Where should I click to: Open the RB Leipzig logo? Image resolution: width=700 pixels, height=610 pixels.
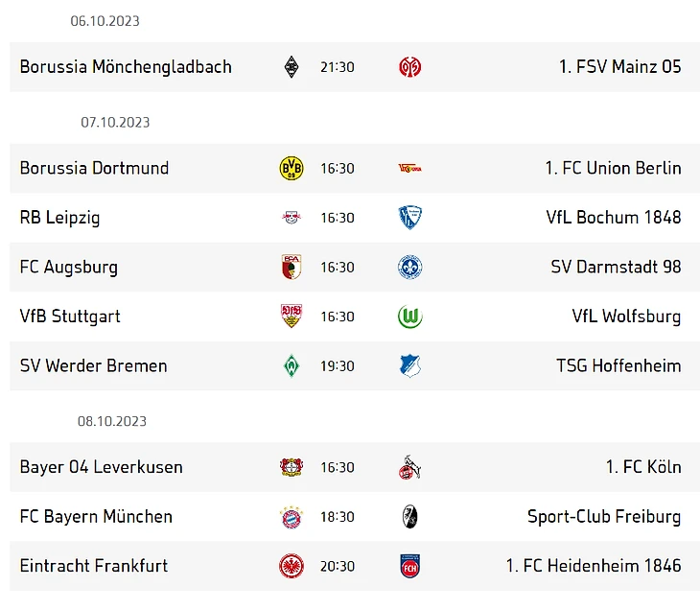(x=292, y=218)
